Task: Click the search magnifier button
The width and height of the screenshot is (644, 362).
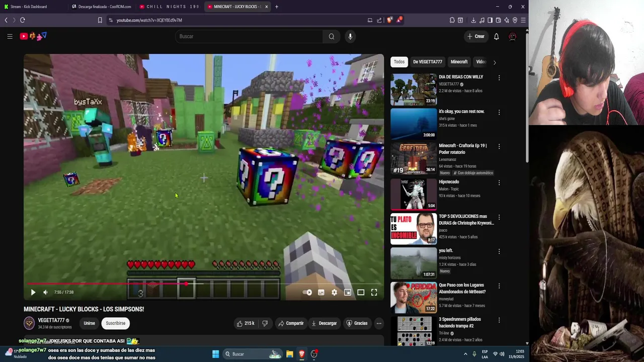Action: (332, 36)
